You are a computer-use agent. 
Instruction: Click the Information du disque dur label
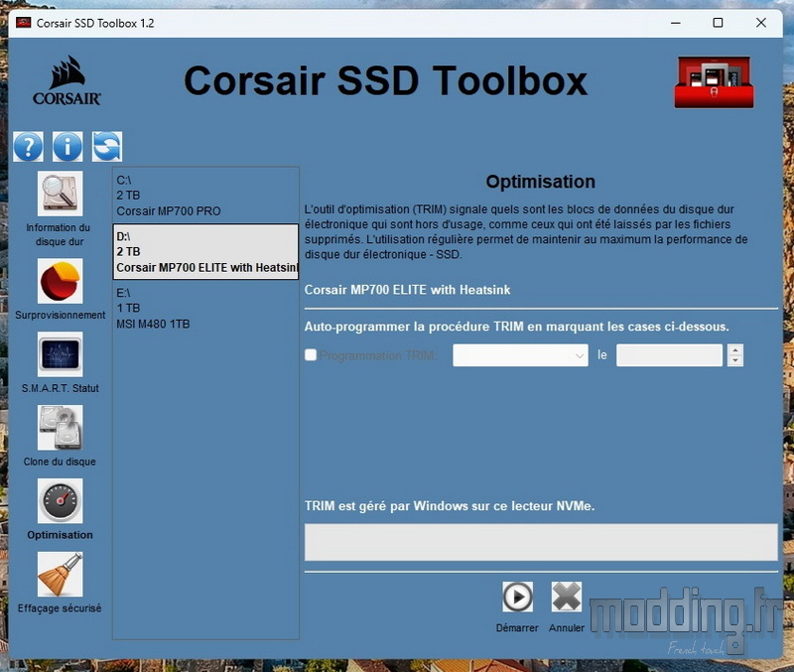tap(59, 234)
